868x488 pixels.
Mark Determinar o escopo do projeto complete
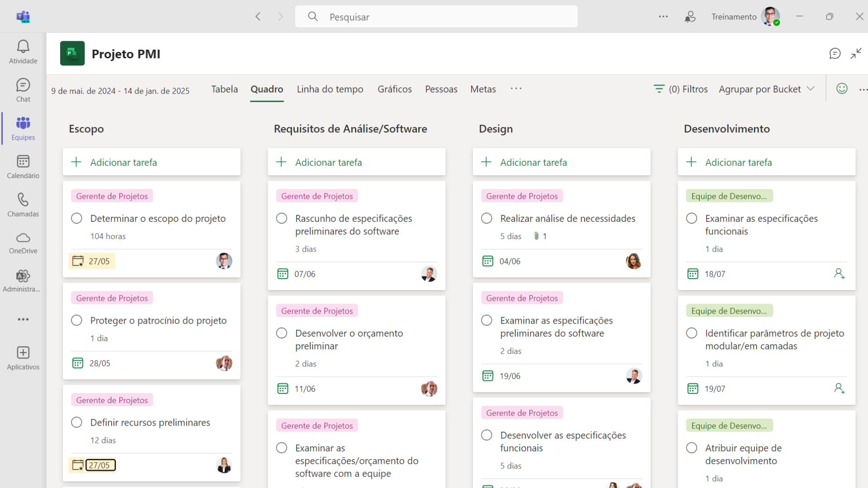pyautogui.click(x=77, y=219)
